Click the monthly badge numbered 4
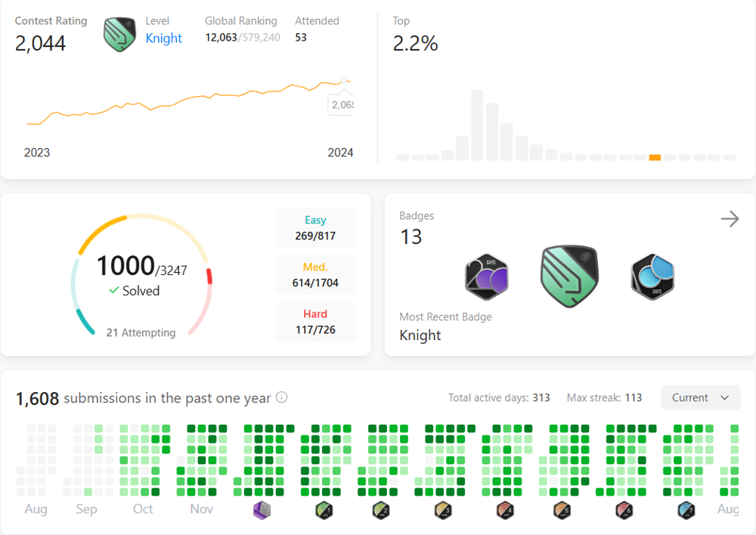Image resolution: width=756 pixels, height=535 pixels. (505, 510)
